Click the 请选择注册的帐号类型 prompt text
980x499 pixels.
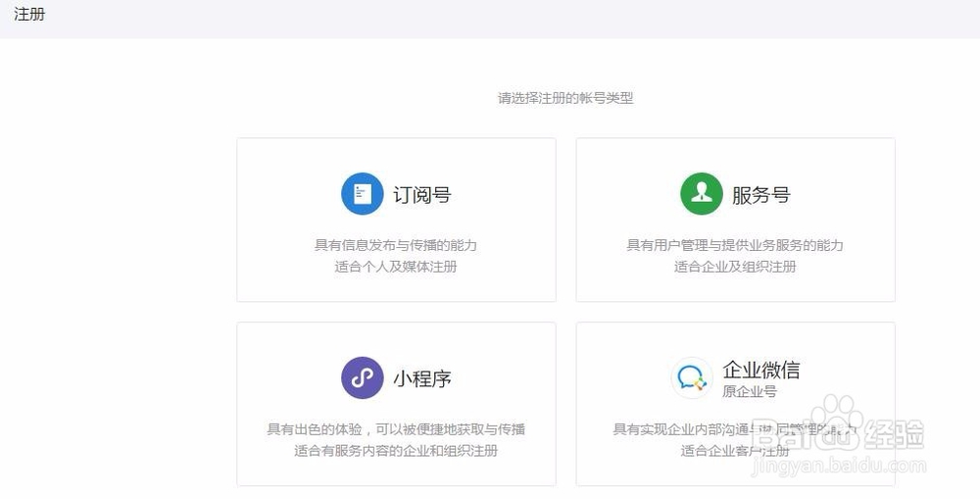(565, 98)
